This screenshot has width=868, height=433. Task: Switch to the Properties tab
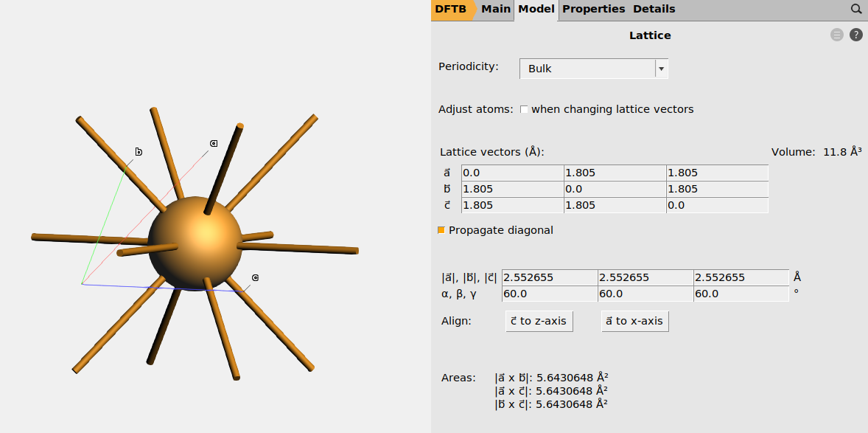pyautogui.click(x=593, y=10)
